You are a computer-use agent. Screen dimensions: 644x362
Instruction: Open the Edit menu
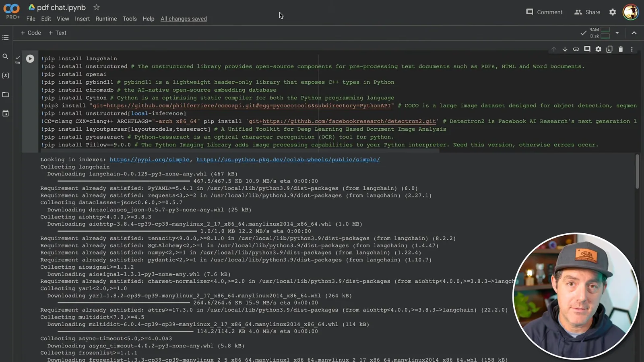point(46,19)
